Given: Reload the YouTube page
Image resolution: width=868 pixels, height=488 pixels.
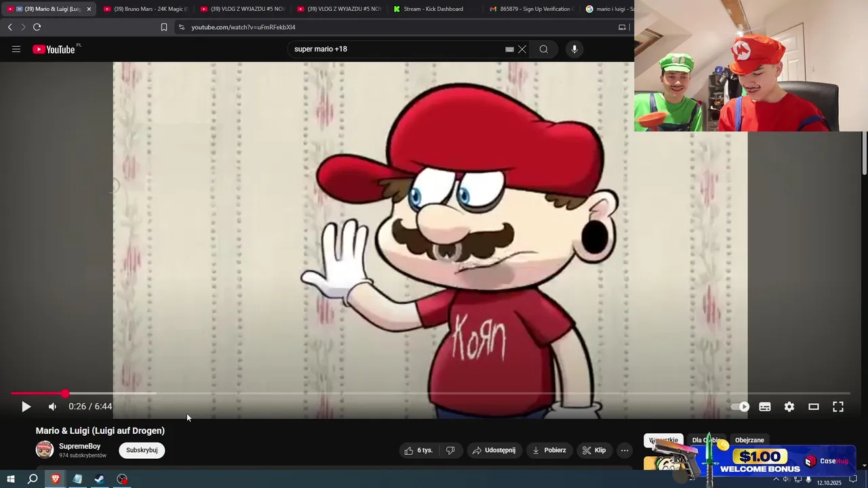Looking at the screenshot, I should coord(37,27).
